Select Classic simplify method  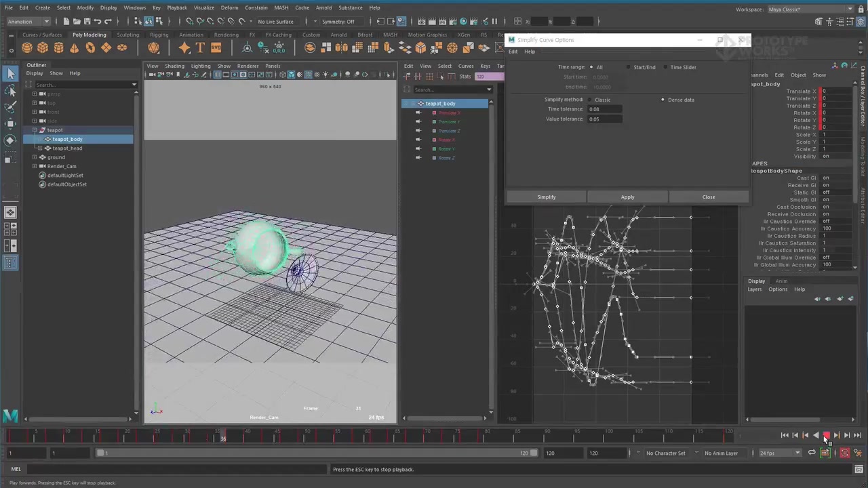click(590, 100)
